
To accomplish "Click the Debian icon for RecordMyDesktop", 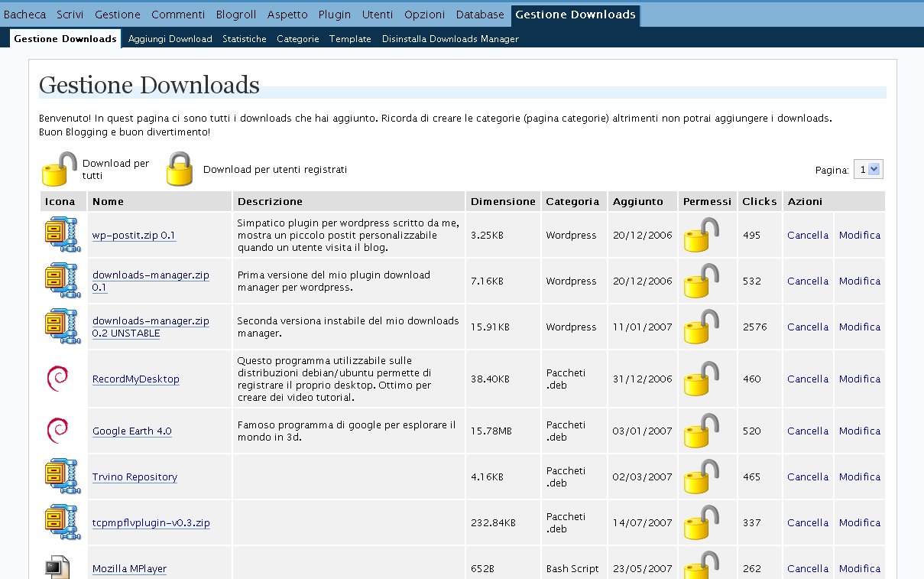I will [x=58, y=379].
